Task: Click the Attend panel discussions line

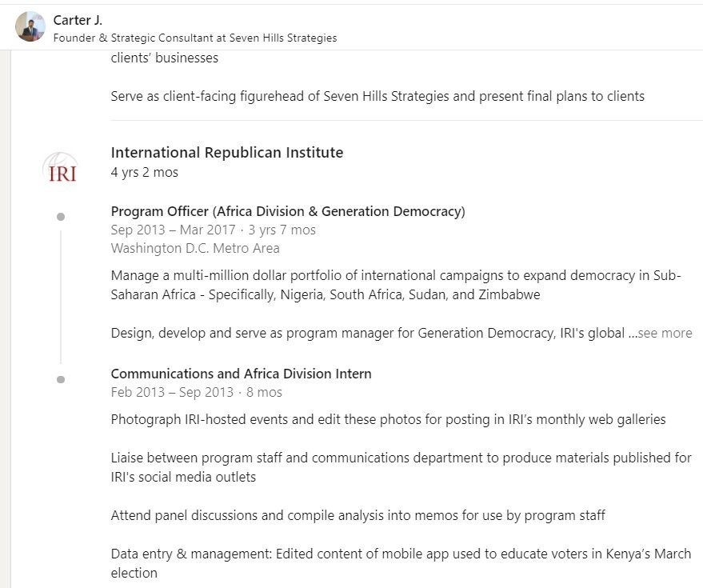Action: (357, 515)
